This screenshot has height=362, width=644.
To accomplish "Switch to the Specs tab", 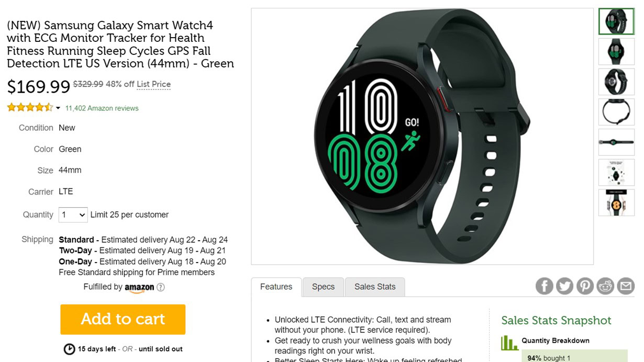I will point(323,287).
